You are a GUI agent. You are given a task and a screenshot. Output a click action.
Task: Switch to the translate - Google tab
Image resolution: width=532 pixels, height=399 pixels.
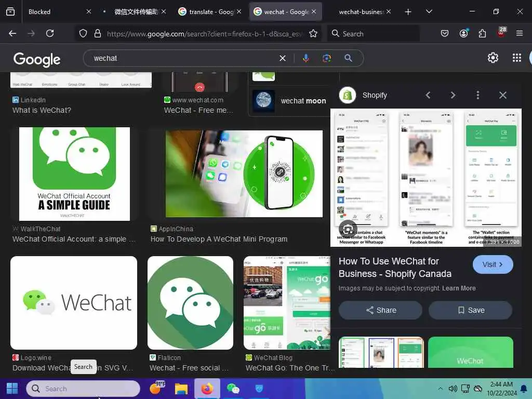pos(211,12)
